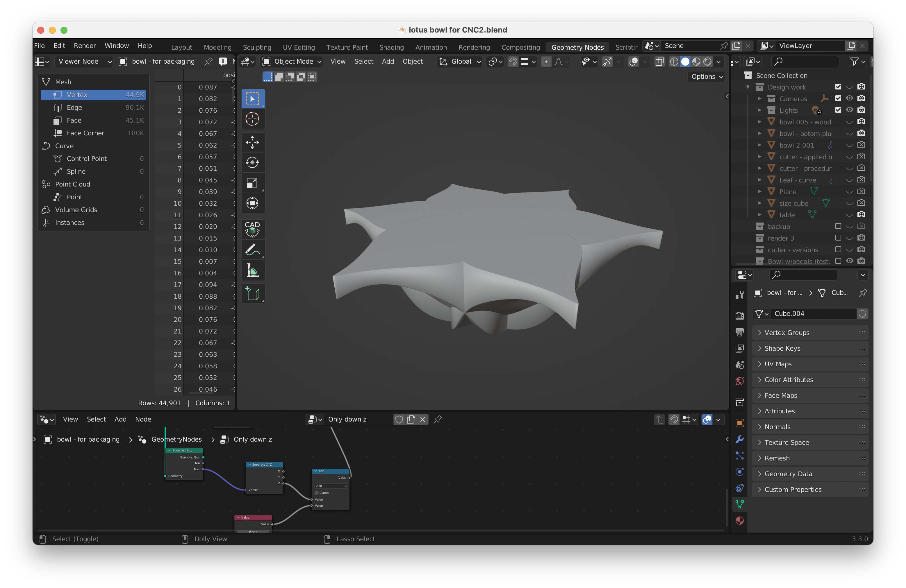Image resolution: width=906 pixels, height=588 pixels.
Task: Uncheck the Lights collection checkbox
Action: (x=838, y=110)
